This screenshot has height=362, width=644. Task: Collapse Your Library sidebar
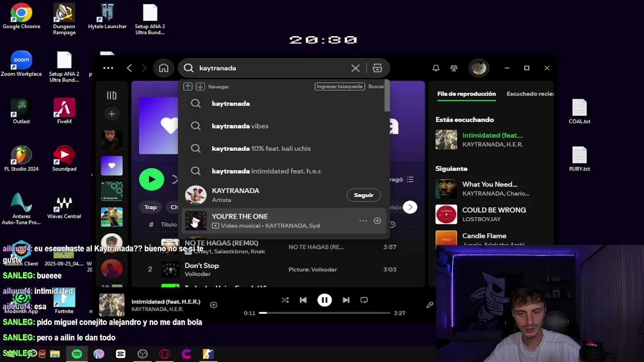pyautogui.click(x=112, y=95)
